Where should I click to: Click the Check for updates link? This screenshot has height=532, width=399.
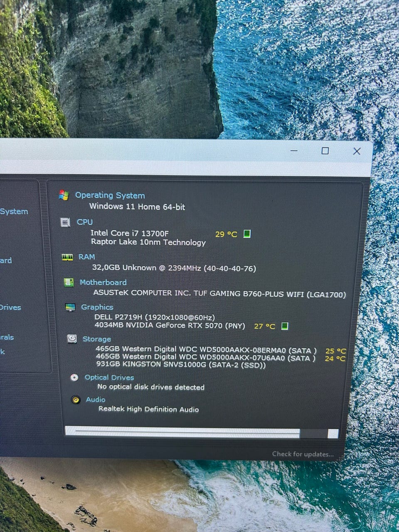point(303,454)
